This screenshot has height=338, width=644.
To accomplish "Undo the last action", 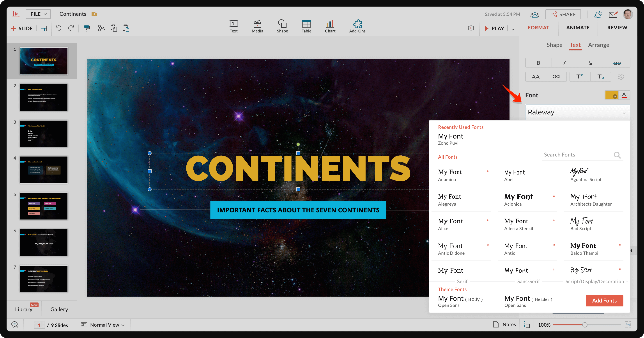I will (x=58, y=28).
